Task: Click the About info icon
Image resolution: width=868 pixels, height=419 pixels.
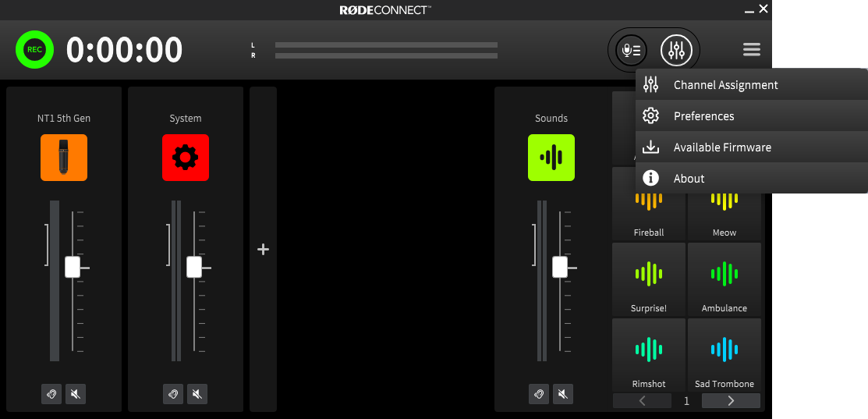Action: [650, 178]
